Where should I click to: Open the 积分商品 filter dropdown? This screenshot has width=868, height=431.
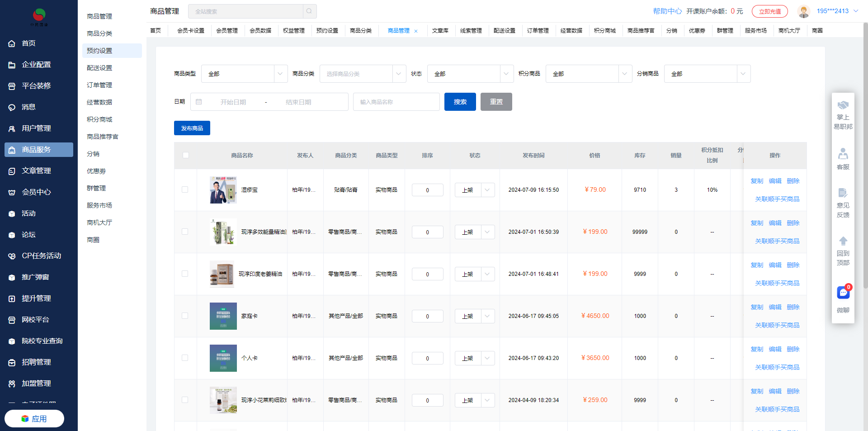pyautogui.click(x=589, y=74)
